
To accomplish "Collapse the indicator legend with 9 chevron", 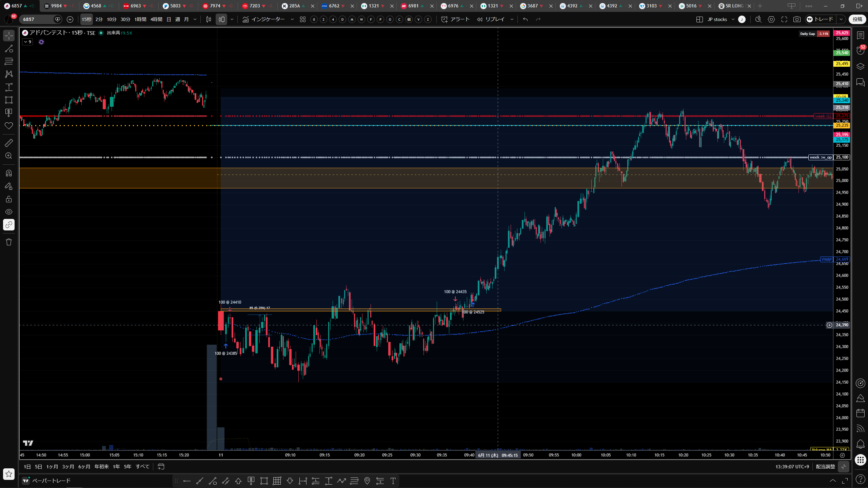I will click(x=27, y=42).
